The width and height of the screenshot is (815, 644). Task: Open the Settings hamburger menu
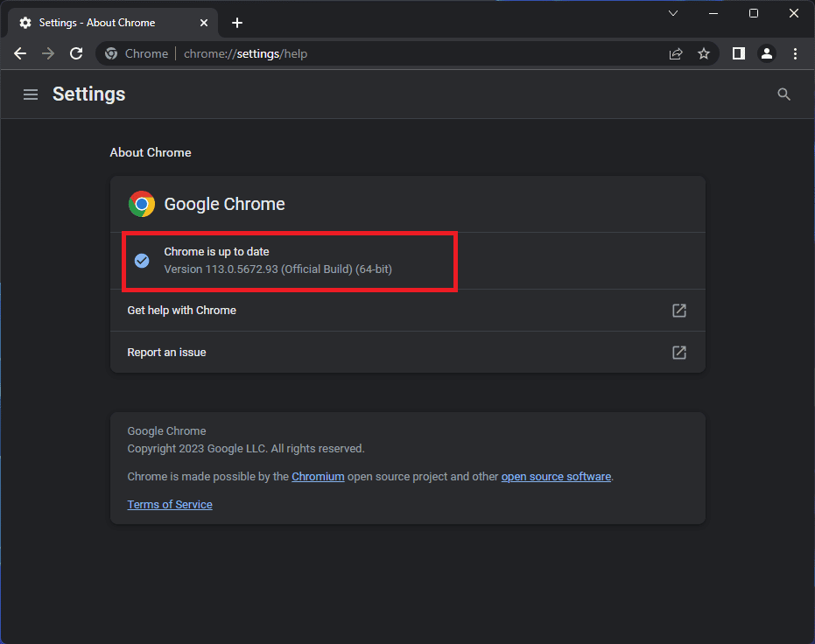(31, 94)
